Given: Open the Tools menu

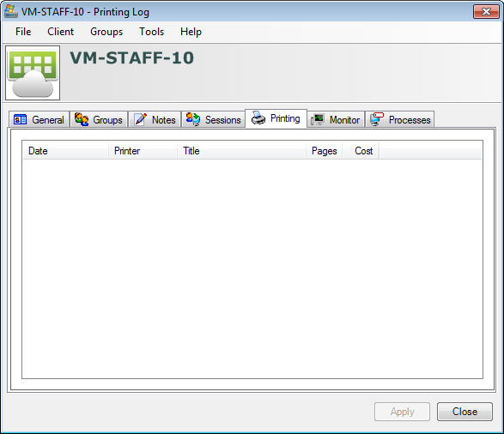Looking at the screenshot, I should tap(151, 32).
